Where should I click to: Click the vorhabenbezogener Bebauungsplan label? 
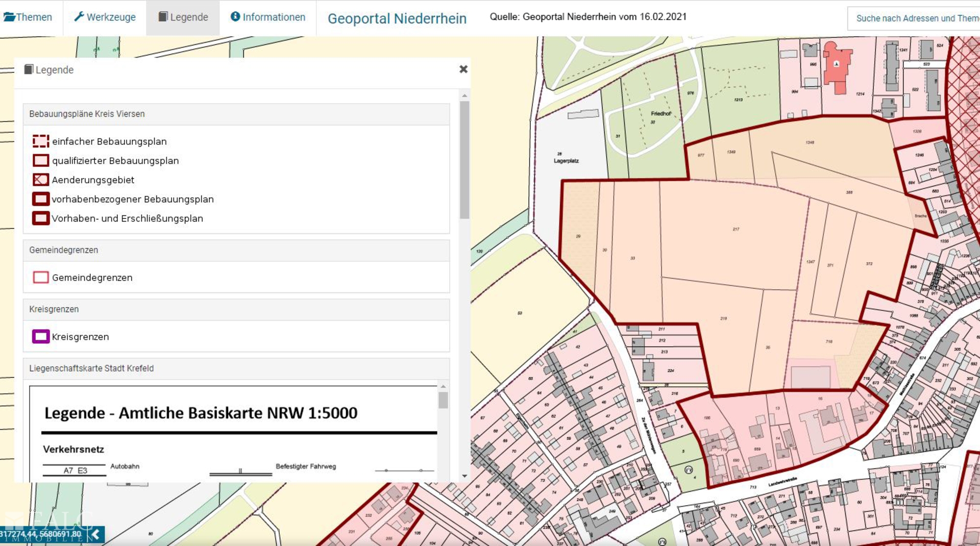(133, 200)
